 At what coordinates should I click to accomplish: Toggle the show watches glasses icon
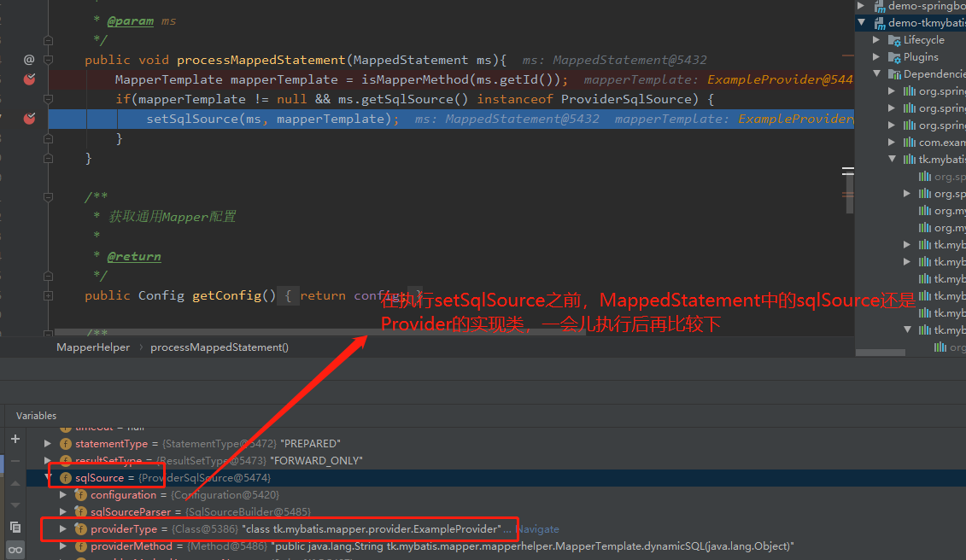(15, 550)
